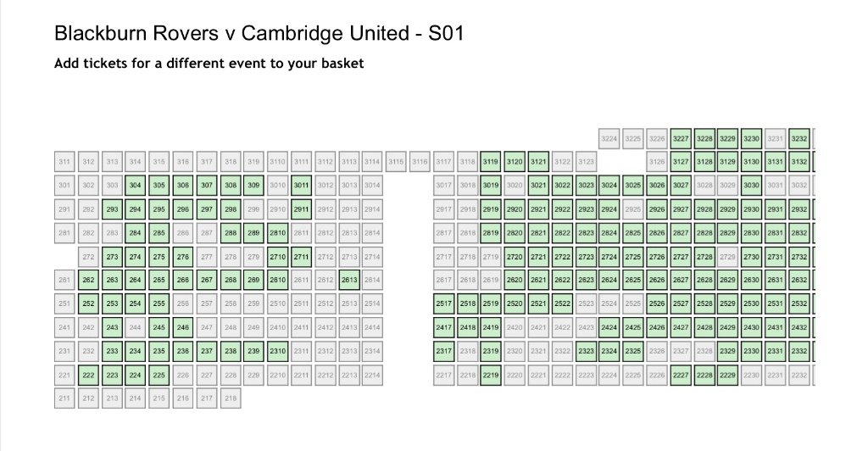Pick seat 243
The width and height of the screenshot is (868, 451).
tap(113, 327)
